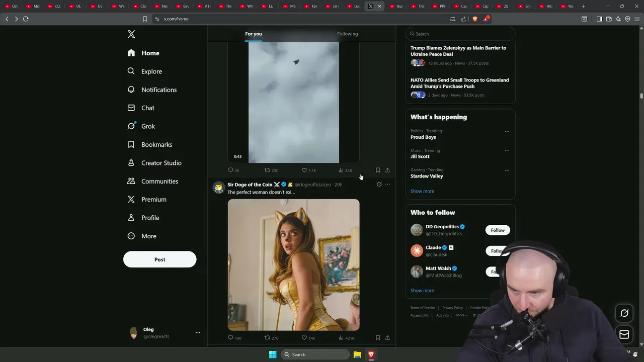Open Grok from the sidebar
644x362 pixels.
(x=141, y=126)
